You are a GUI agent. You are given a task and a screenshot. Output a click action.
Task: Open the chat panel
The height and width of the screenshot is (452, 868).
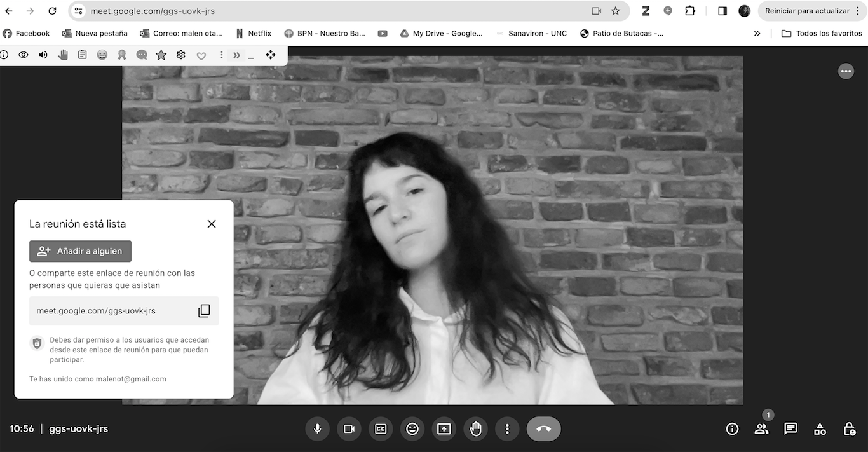point(790,429)
